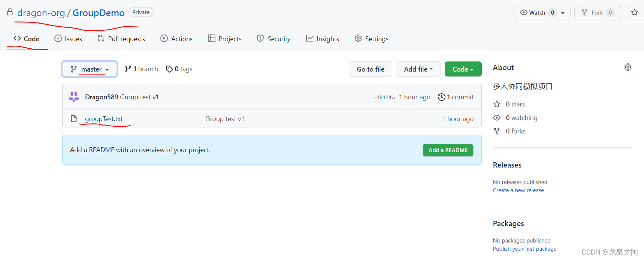Screen dimensions: 644x259
Task: Open the GroupDemo repository link
Action: [99, 13]
